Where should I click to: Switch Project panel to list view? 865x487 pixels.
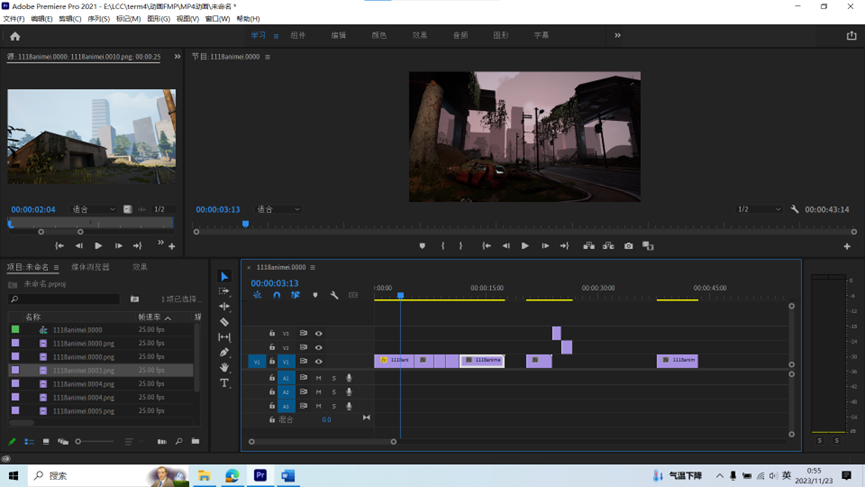[x=29, y=441]
